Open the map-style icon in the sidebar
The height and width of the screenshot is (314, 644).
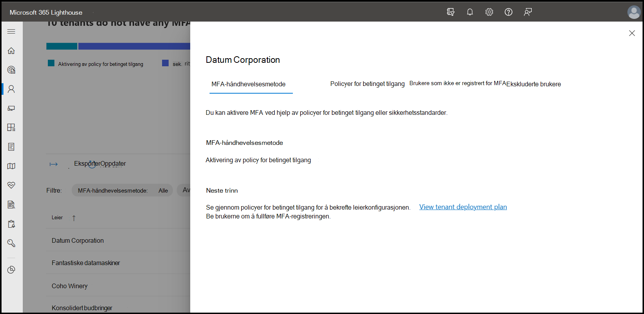11,166
